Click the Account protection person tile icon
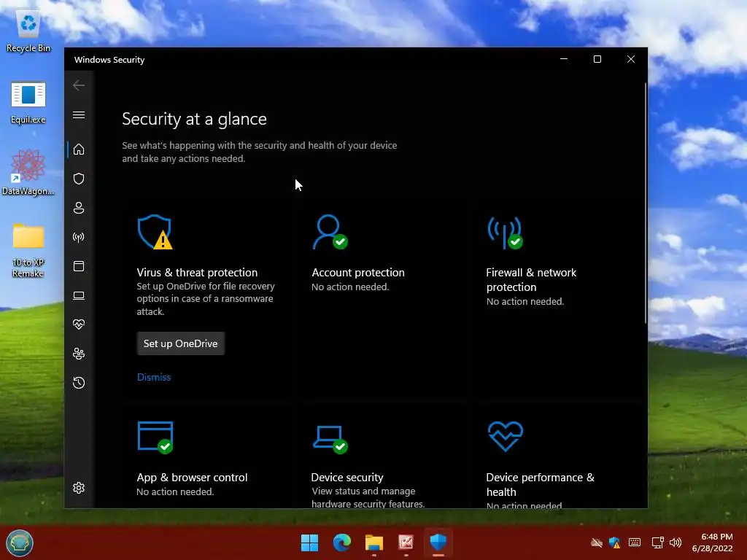Image resolution: width=747 pixels, height=560 pixels. click(x=330, y=232)
